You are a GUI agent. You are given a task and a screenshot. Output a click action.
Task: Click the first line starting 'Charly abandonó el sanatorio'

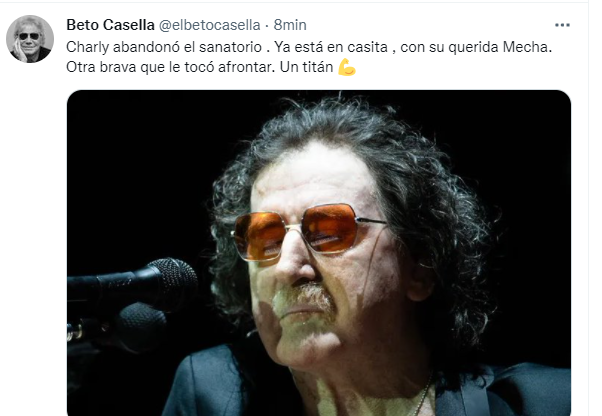[x=309, y=47]
